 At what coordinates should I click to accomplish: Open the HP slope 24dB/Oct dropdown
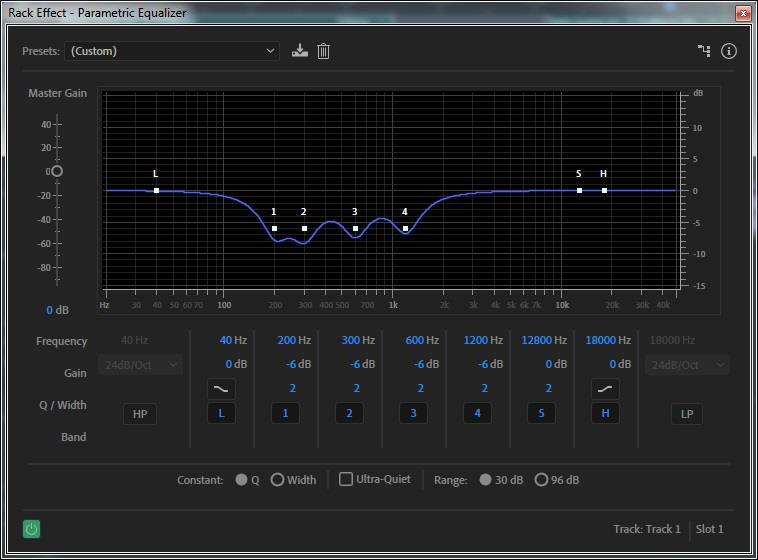[140, 365]
